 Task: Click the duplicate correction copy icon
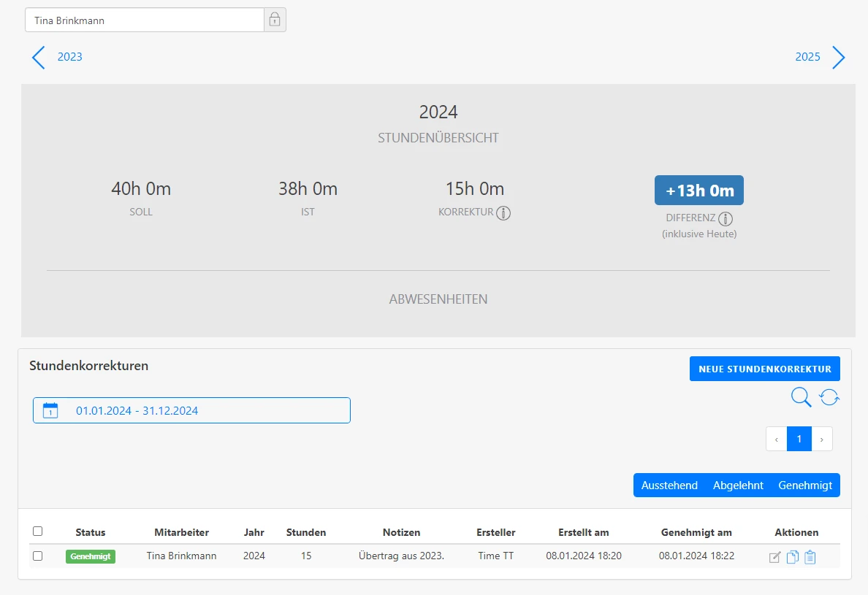pos(793,556)
